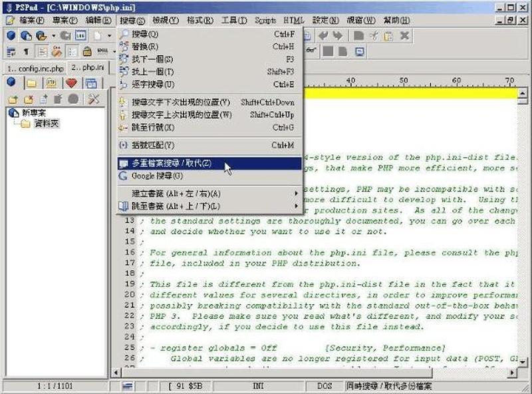The height and width of the screenshot is (394, 532).
Task: Click the padlock read-only icon
Action: coord(87,52)
